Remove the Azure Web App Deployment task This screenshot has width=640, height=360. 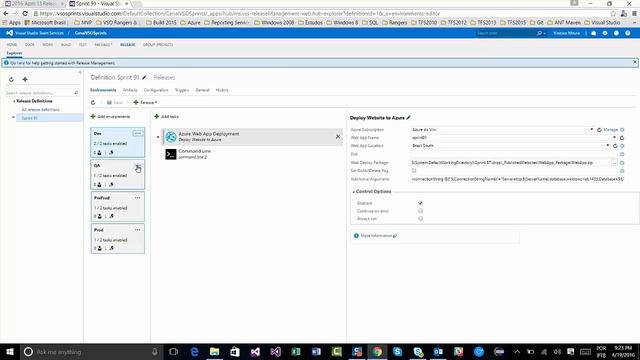[x=338, y=137]
